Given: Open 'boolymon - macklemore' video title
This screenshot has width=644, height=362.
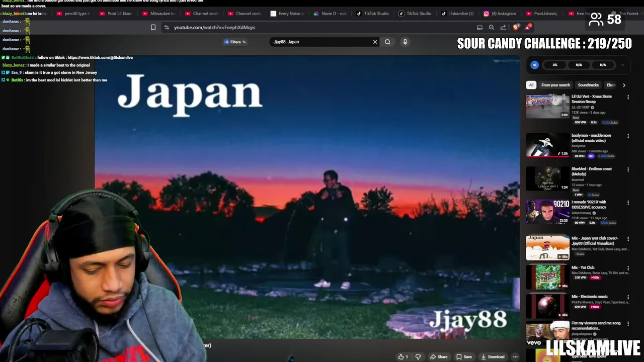Looking at the screenshot, I should (591, 138).
